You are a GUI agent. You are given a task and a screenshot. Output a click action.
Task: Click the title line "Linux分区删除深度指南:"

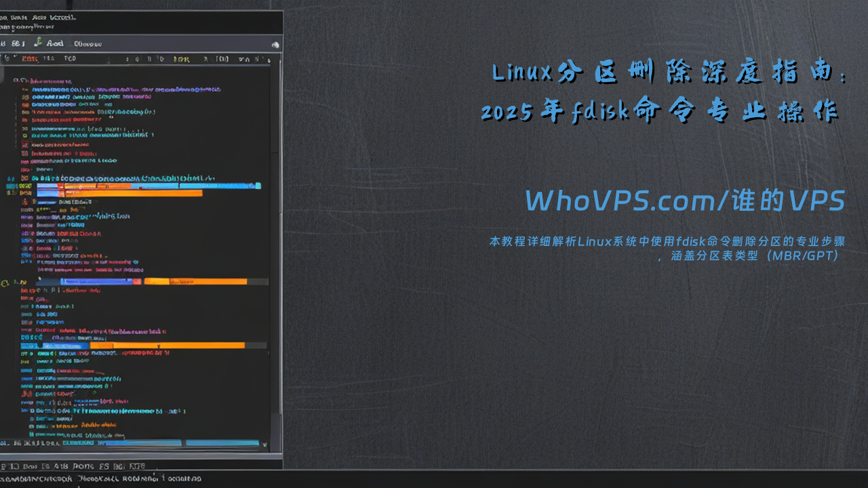click(669, 72)
